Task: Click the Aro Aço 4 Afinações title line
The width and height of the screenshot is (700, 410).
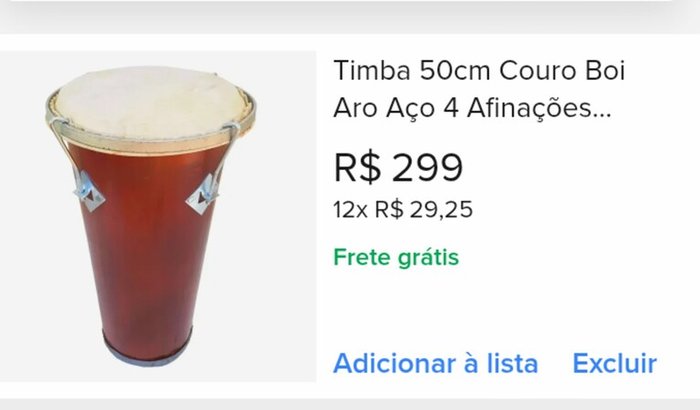Action: click(472, 108)
